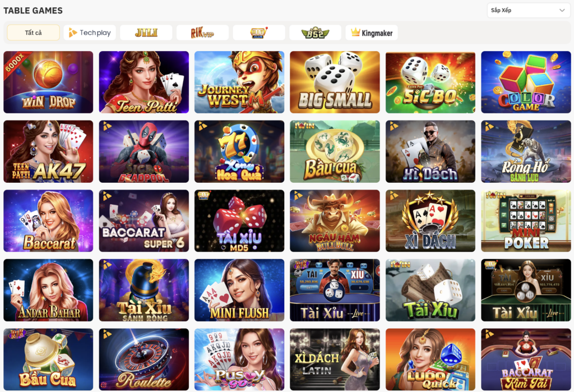Image resolution: width=574 pixels, height=392 pixels.
Task: Launch the Tài Xỉu MD5 game
Action: [x=239, y=220]
